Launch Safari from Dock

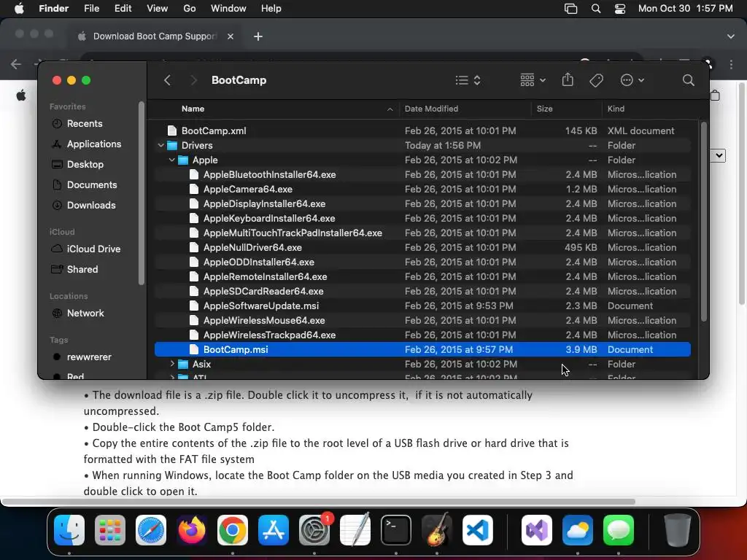click(x=151, y=530)
